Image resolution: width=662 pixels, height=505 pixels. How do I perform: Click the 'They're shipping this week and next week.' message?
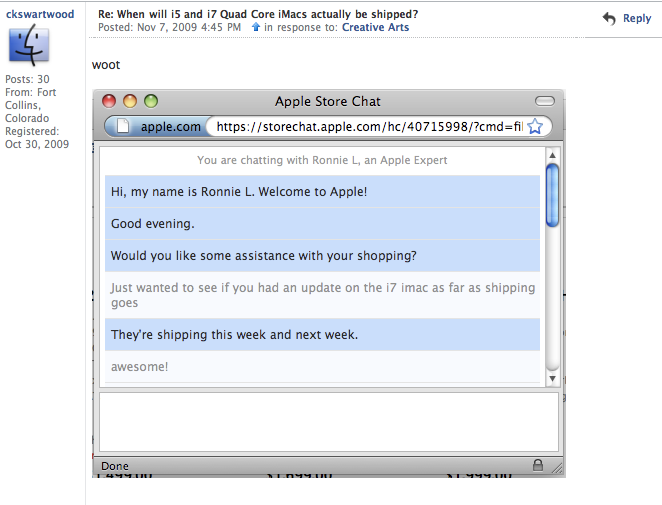pos(322,334)
